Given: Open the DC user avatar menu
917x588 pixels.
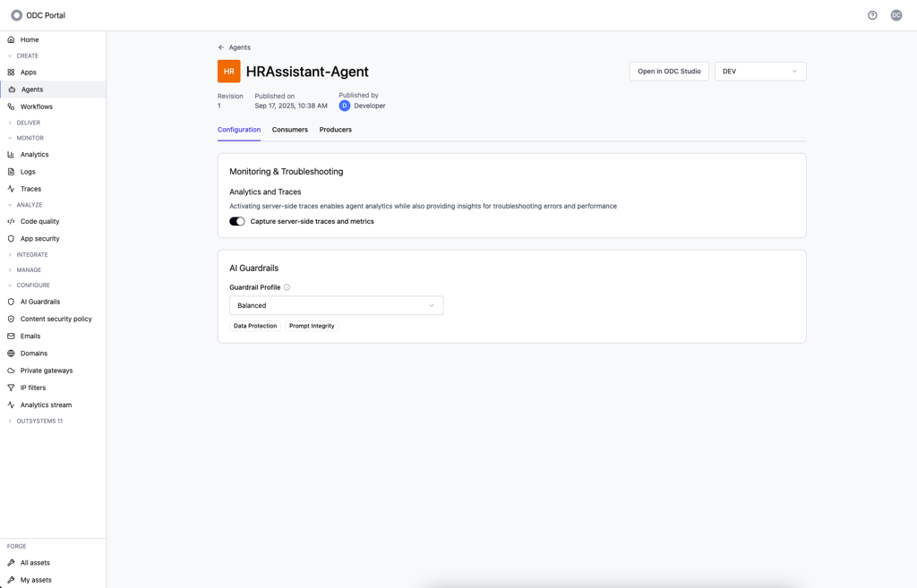Looking at the screenshot, I should tap(896, 15).
